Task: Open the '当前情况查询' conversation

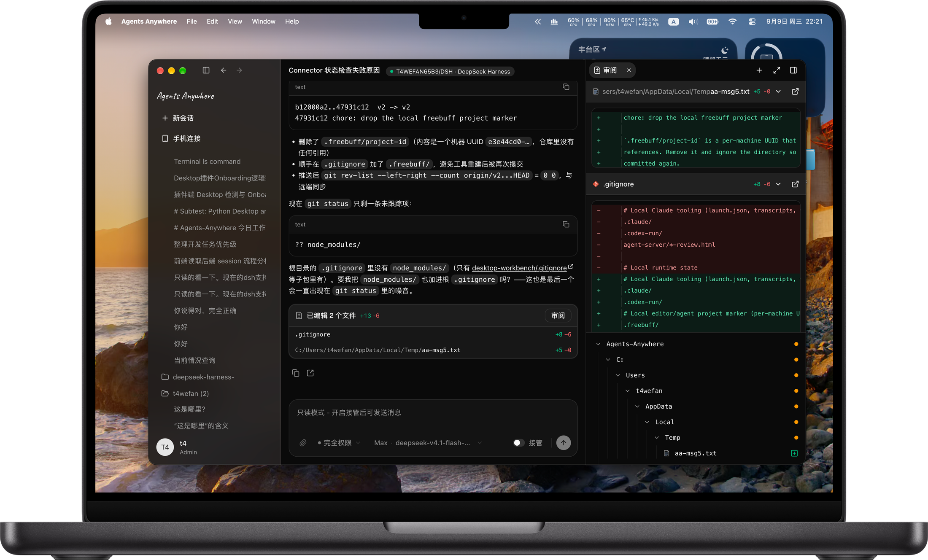Action: [194, 360]
